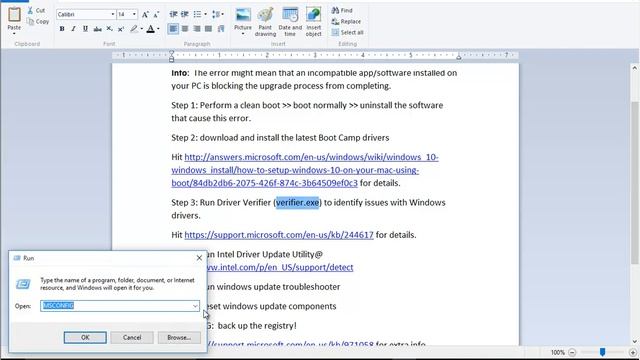Toggle subscript formatting
Image resolution: width=640 pixels, height=360 pixels.
click(109, 29)
